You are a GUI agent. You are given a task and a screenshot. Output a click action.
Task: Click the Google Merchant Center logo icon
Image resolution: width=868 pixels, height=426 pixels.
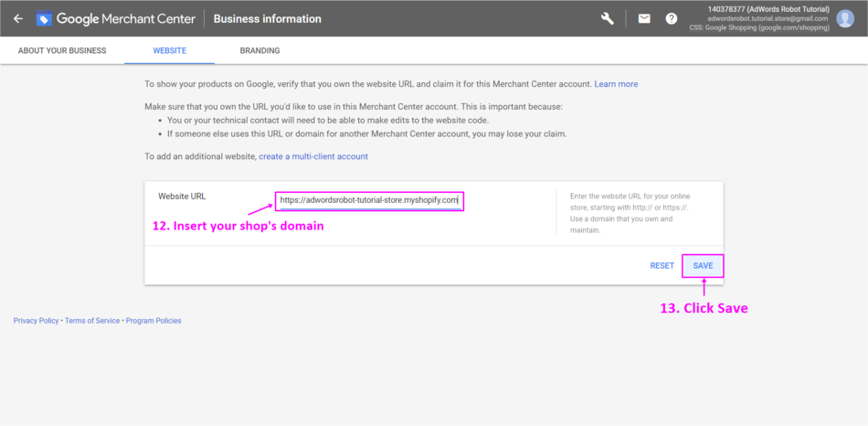[45, 18]
